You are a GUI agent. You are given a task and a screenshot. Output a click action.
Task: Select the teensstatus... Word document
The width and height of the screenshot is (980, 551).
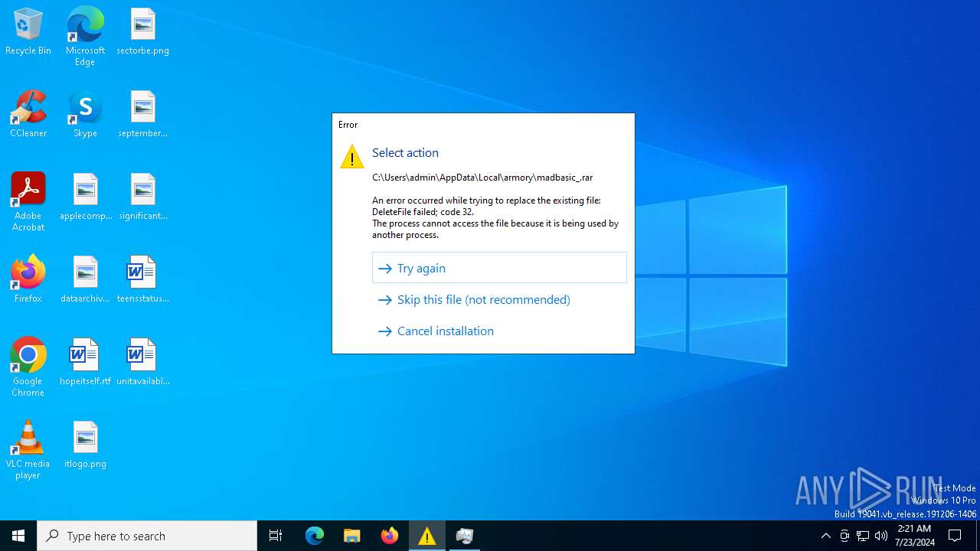[142, 280]
